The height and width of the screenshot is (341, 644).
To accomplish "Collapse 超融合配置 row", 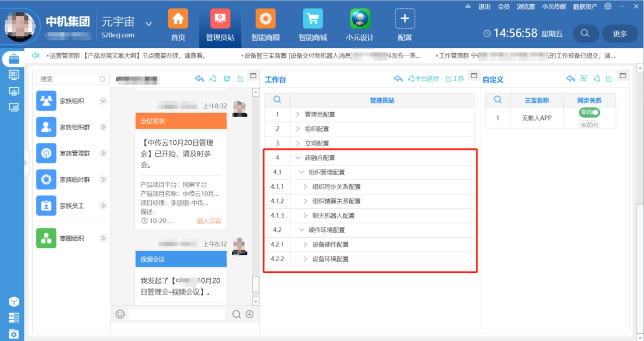I will 298,157.
